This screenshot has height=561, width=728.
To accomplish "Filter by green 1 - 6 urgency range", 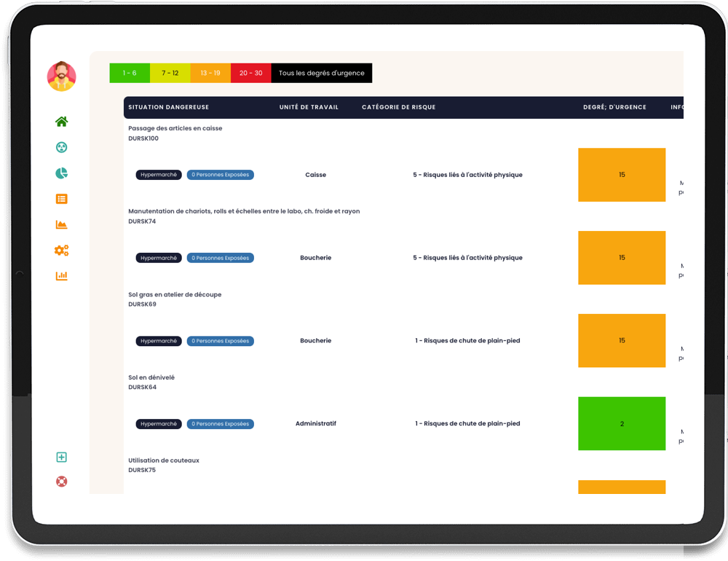I will 130,73.
